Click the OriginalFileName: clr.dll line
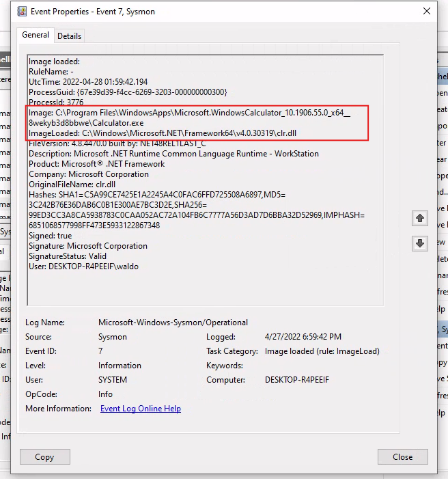448x479 pixels. (x=72, y=184)
